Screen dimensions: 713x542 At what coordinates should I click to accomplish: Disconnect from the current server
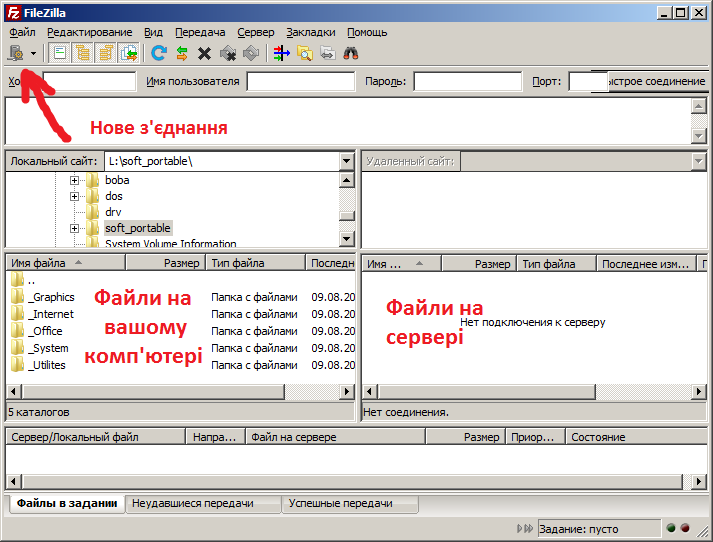pos(228,54)
